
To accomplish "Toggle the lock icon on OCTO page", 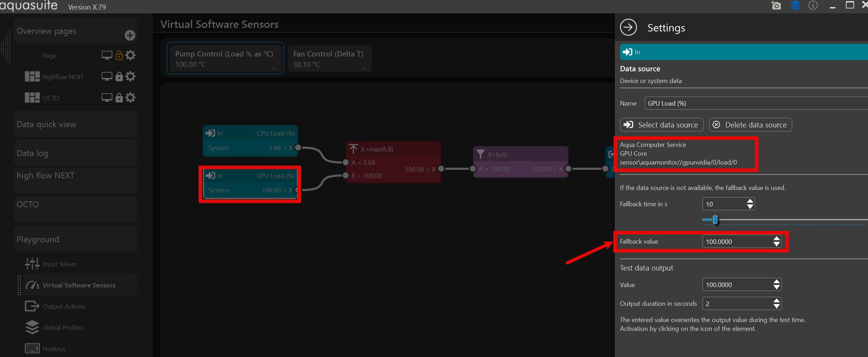I will (119, 98).
